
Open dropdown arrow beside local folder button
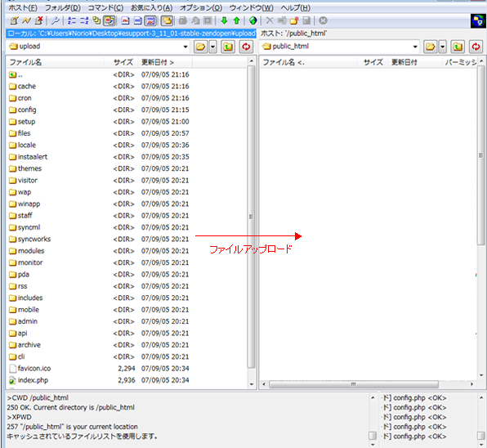[212, 47]
